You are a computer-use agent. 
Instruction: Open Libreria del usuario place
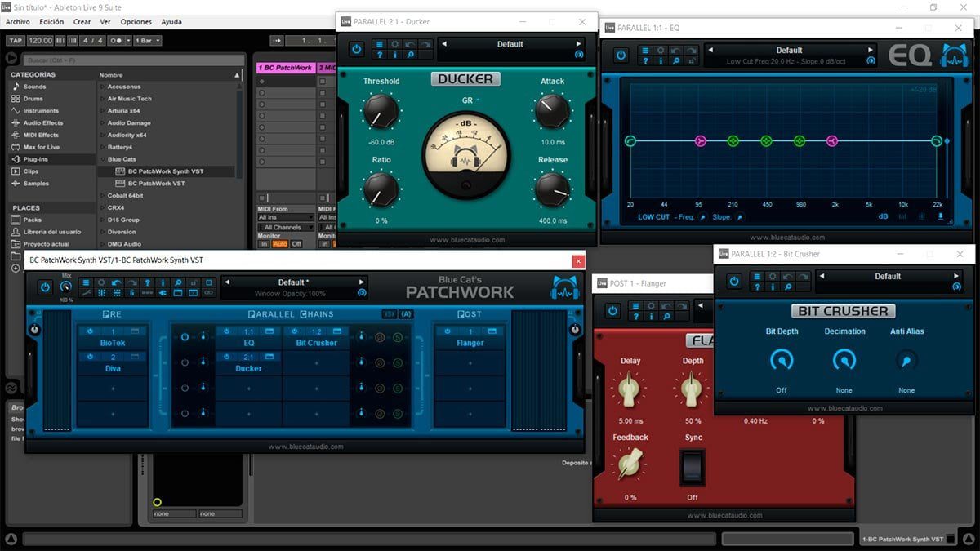tap(51, 232)
